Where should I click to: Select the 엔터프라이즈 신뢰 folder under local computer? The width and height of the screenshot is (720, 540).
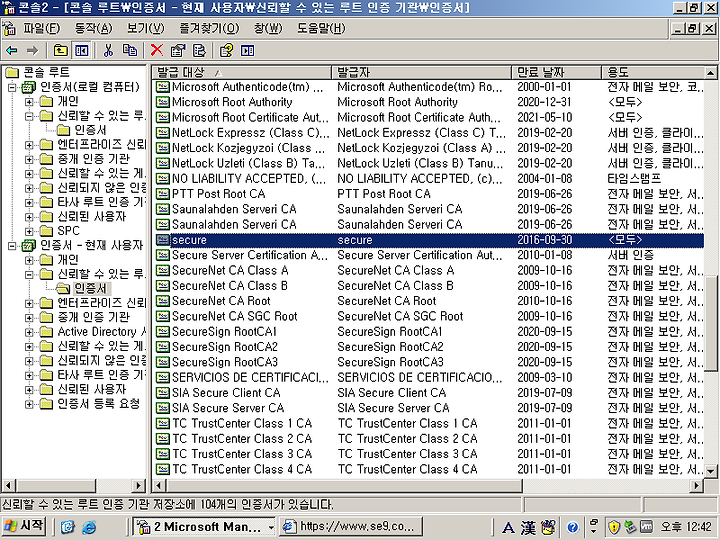coord(101,145)
